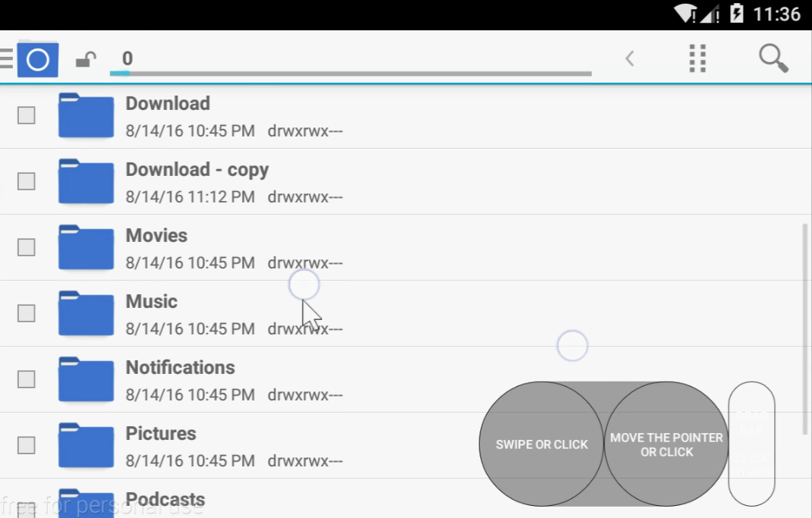Open the Movies folder icon
This screenshot has height=518, width=812.
[x=86, y=247]
